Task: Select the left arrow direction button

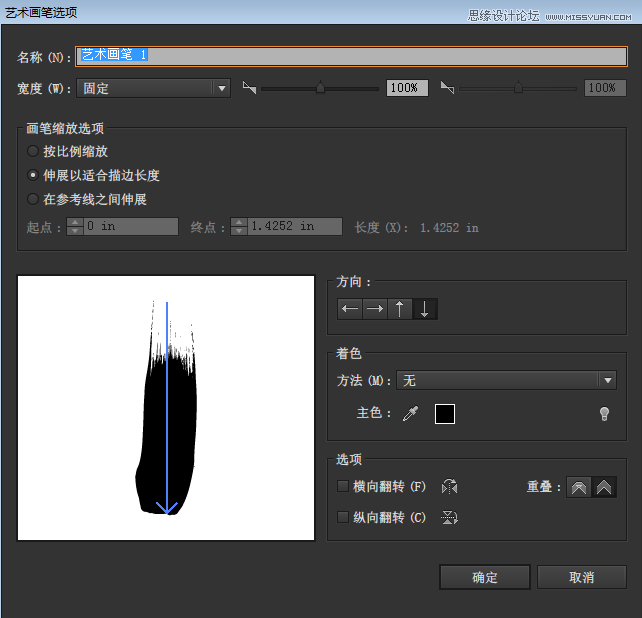Action: pos(350,309)
